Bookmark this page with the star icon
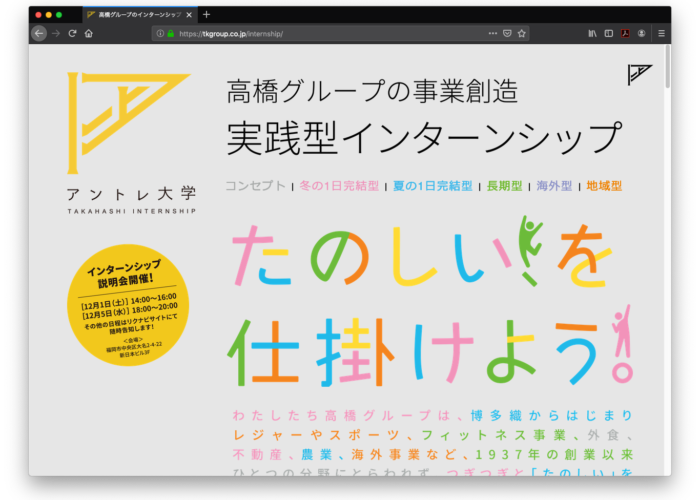 click(522, 33)
